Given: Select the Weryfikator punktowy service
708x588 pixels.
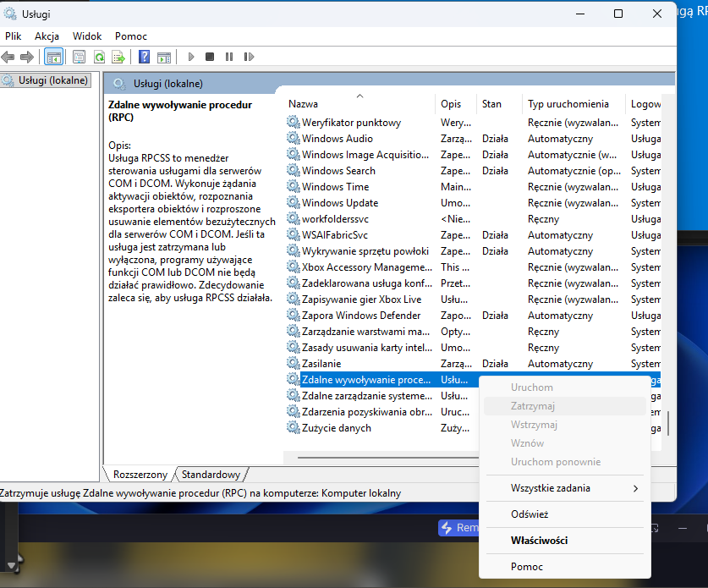Looking at the screenshot, I should tap(473, 123).
